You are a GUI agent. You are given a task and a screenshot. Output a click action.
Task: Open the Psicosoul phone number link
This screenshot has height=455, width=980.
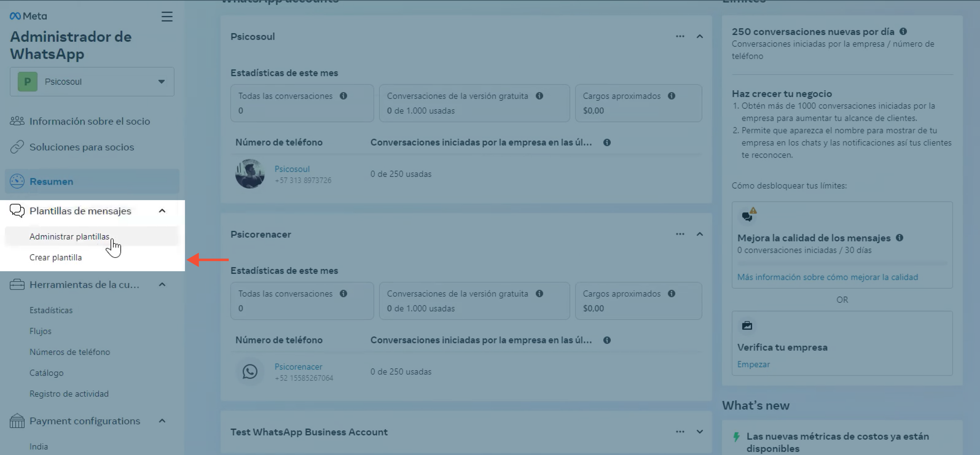(292, 169)
